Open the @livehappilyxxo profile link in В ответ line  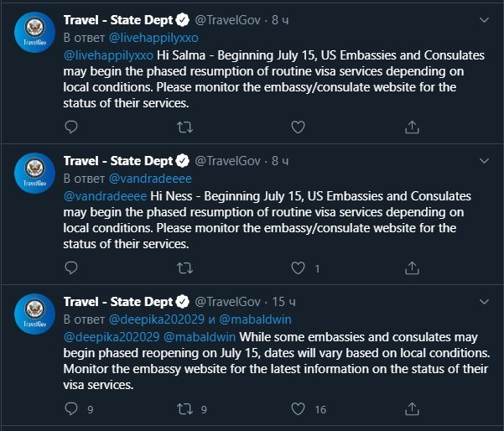click(153, 38)
